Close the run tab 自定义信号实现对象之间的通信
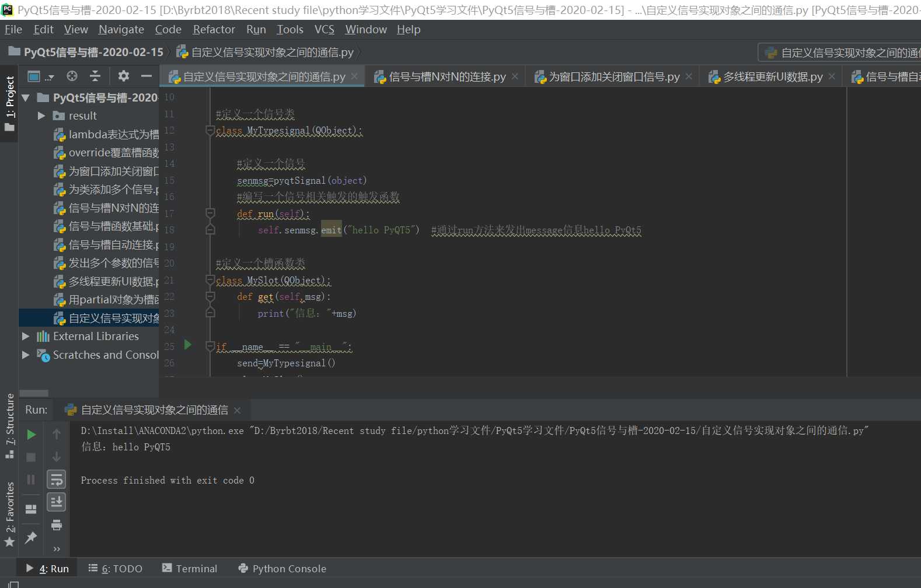 pyautogui.click(x=237, y=411)
